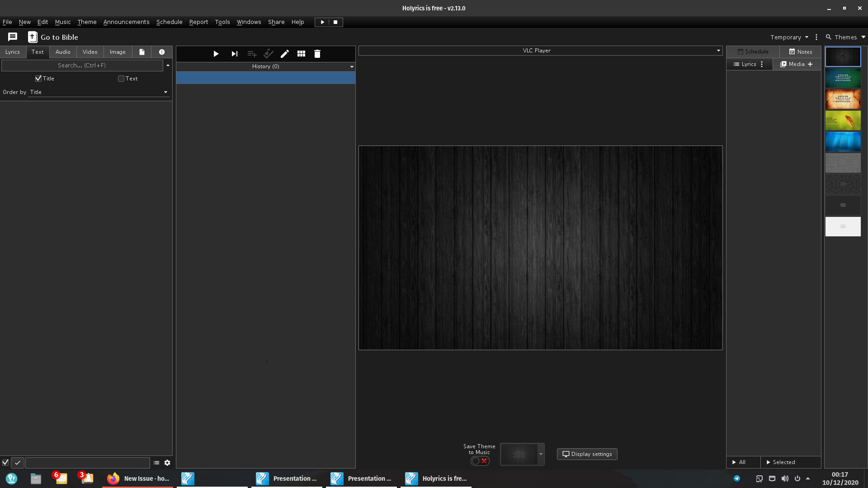The image size is (868, 488).
Task: Click the Display settings button
Action: click(586, 454)
